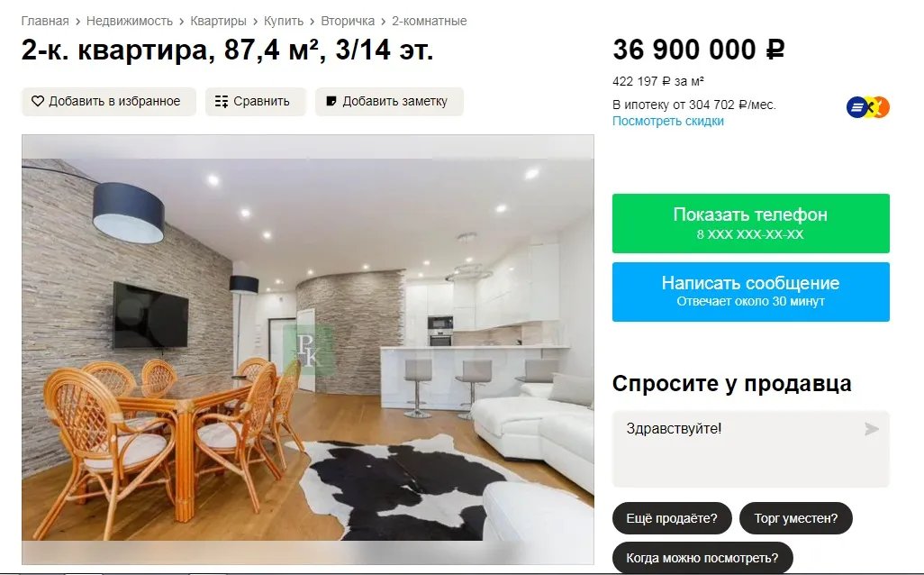Focus the Здравствуйте! message field
924x575 pixels.
pyautogui.click(x=751, y=449)
